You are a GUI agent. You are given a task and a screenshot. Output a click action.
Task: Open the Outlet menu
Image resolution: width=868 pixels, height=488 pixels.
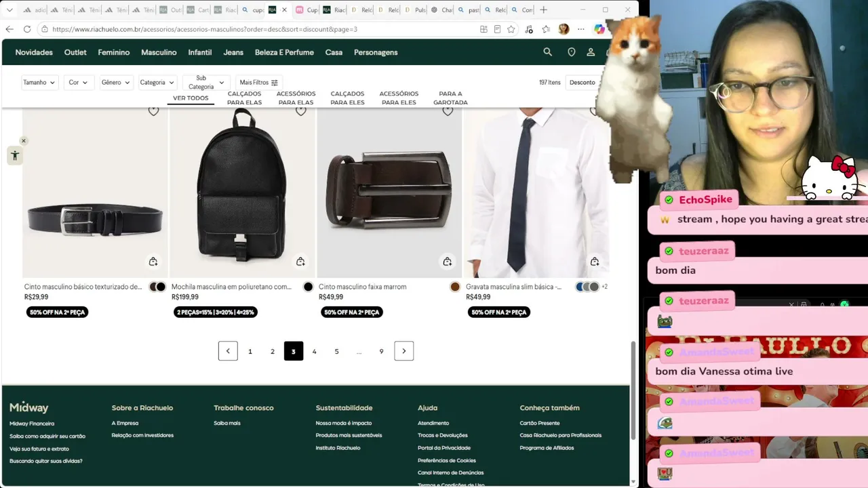pyautogui.click(x=75, y=52)
